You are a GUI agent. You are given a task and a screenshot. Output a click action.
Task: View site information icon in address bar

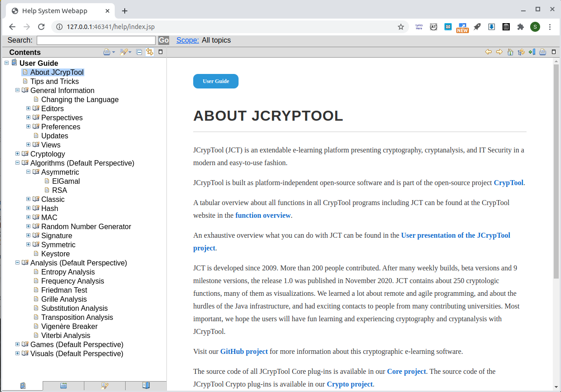click(x=59, y=27)
